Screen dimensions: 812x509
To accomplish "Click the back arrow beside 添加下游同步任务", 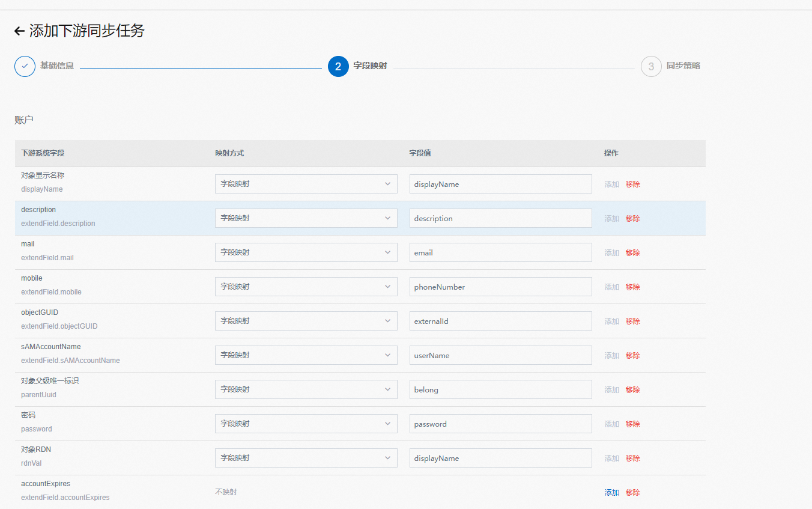I will [x=19, y=31].
